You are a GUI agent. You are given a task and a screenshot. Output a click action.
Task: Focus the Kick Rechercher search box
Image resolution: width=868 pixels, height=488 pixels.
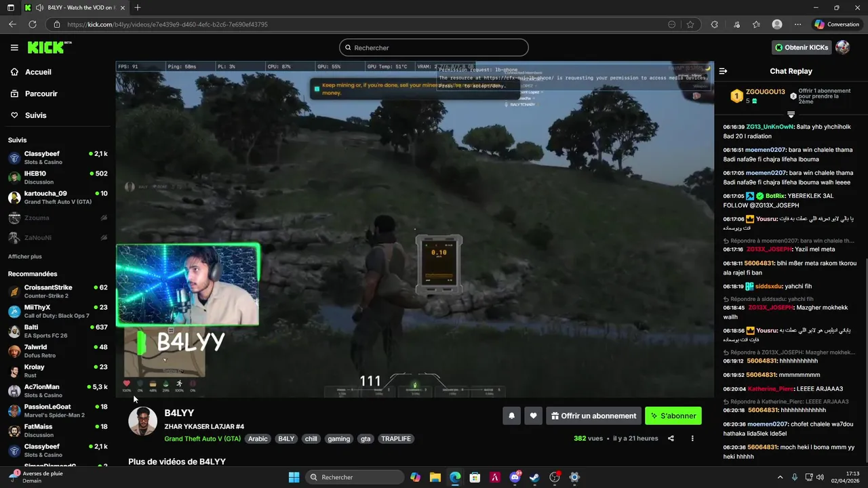(x=434, y=47)
